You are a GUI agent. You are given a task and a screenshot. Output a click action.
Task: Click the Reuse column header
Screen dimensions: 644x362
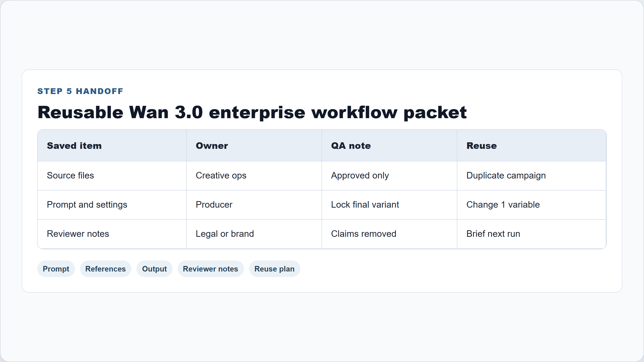tap(532, 146)
